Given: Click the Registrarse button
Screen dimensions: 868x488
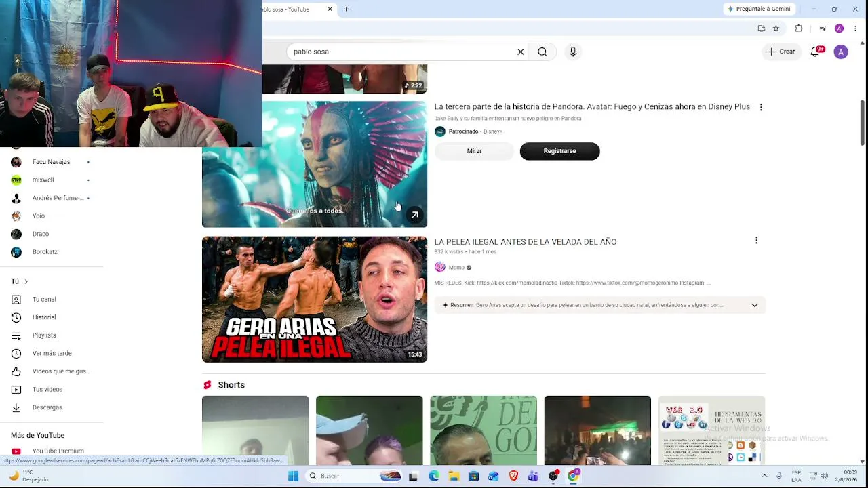Looking at the screenshot, I should [559, 151].
